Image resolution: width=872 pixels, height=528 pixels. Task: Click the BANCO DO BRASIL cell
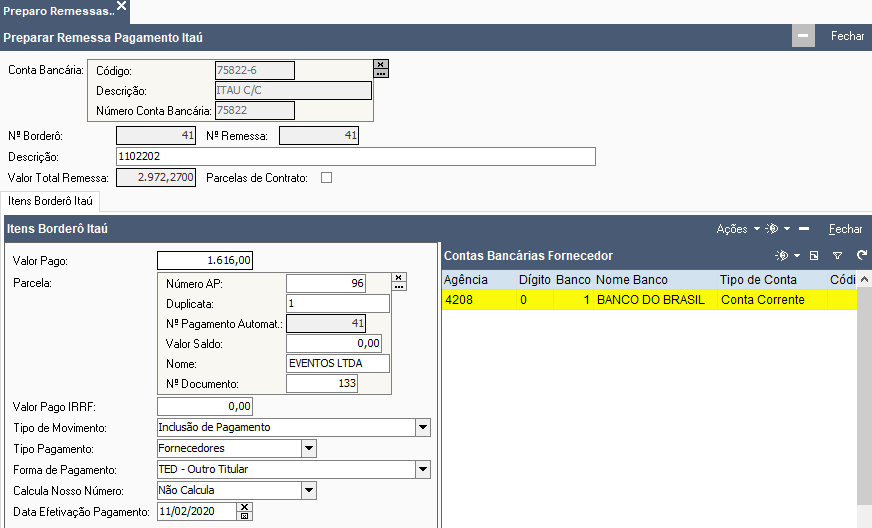coord(655,300)
